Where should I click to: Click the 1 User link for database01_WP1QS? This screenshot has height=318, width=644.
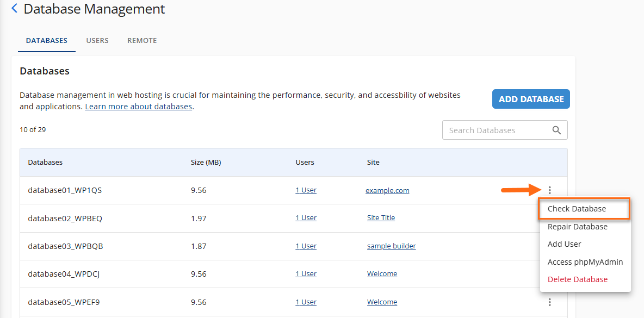(306, 190)
